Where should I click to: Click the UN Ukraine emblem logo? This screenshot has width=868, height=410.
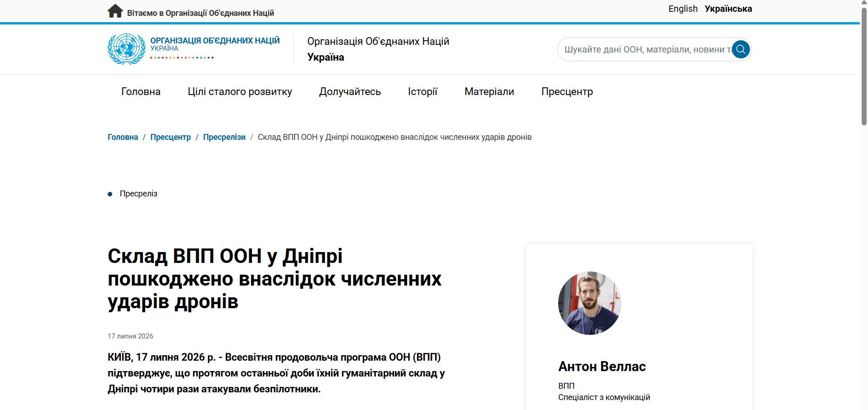(127, 49)
